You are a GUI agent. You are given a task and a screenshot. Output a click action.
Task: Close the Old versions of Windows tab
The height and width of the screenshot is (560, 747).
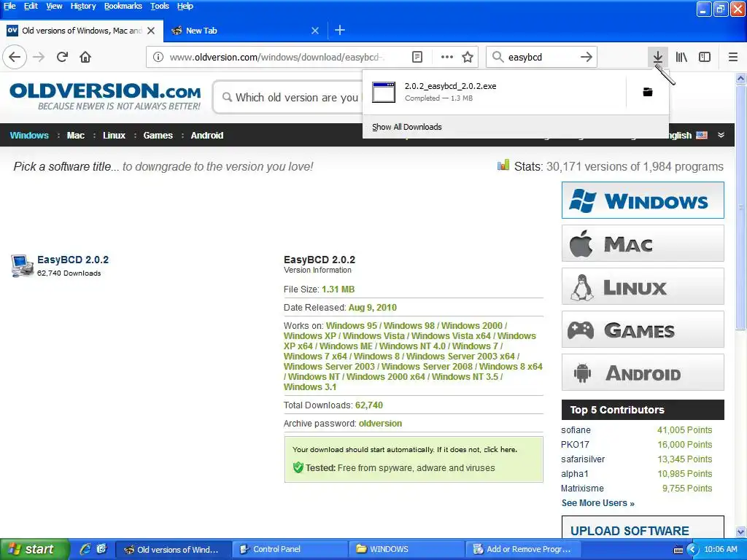click(x=151, y=31)
